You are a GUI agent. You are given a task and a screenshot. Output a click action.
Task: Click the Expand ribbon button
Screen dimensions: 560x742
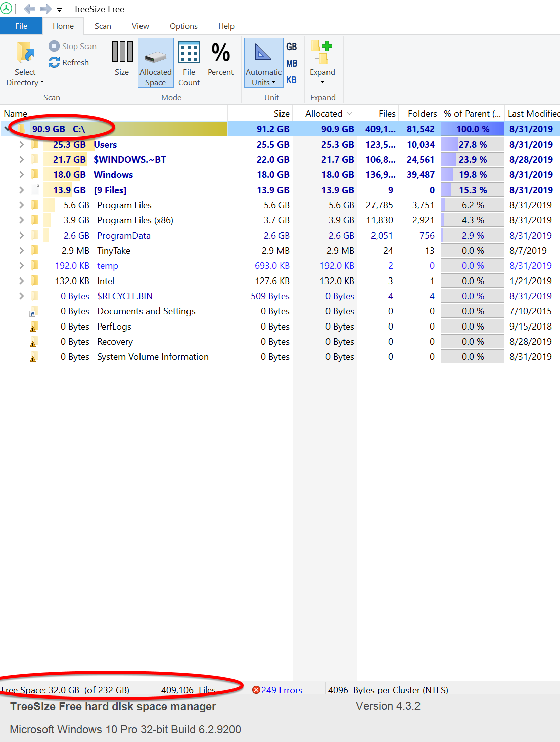[322, 62]
